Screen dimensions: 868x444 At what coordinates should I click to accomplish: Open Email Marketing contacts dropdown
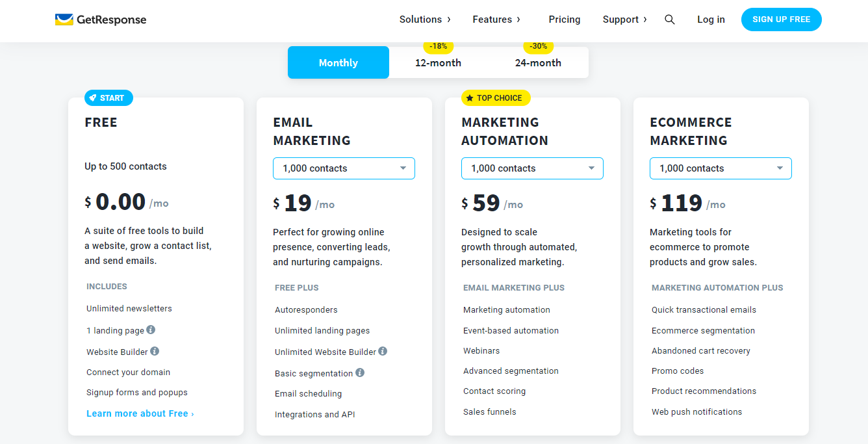point(344,168)
